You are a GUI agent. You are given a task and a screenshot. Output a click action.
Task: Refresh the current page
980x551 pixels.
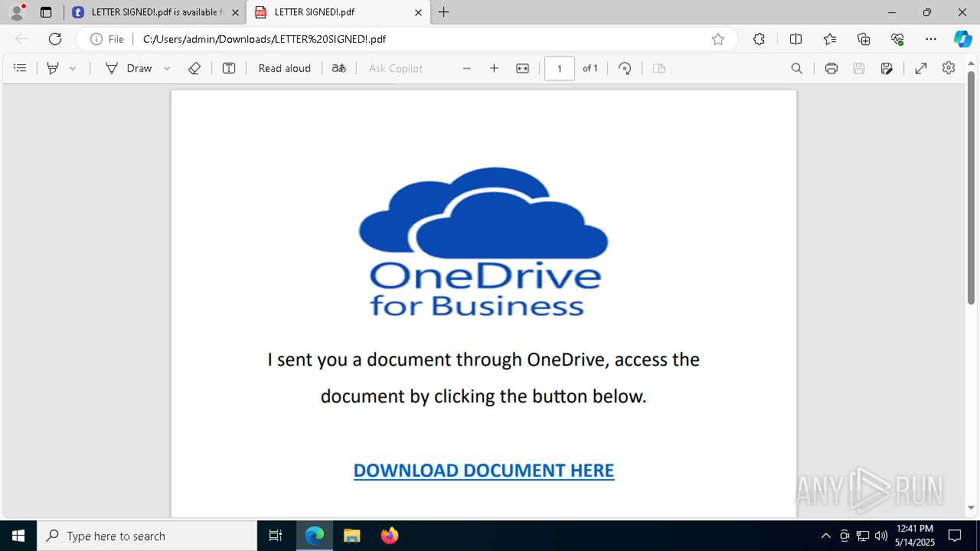(55, 39)
